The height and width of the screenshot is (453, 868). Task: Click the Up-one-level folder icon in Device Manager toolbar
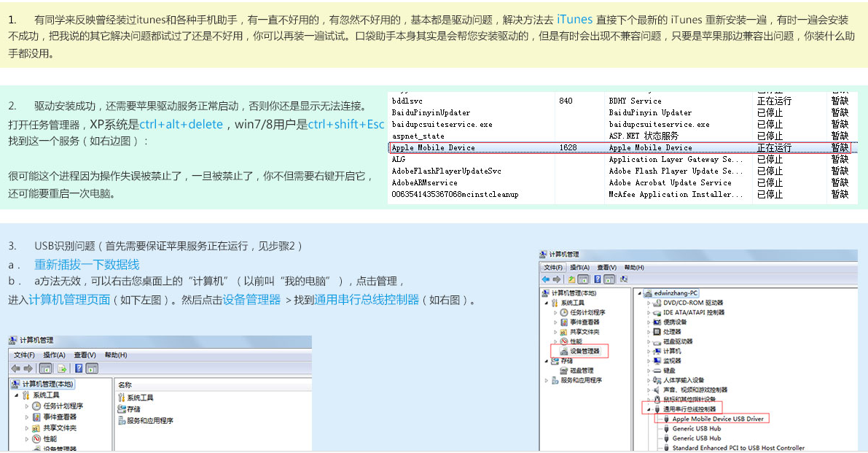[572, 279]
